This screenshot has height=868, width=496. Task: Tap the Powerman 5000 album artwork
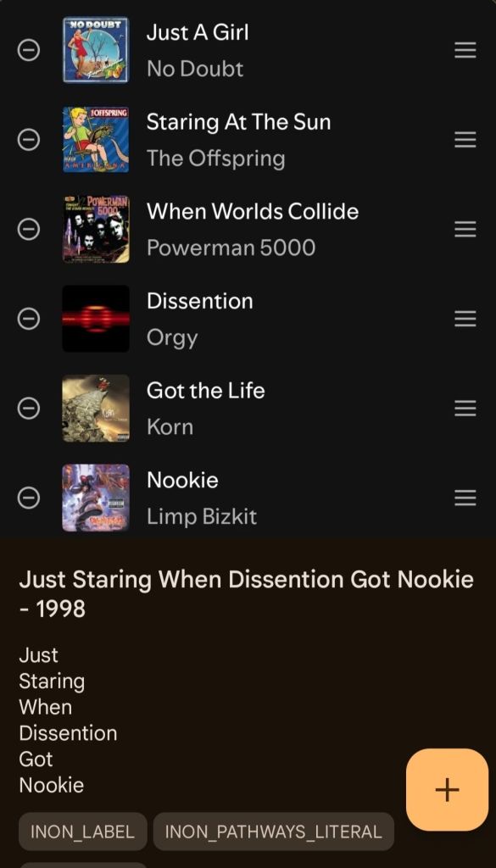click(x=96, y=229)
